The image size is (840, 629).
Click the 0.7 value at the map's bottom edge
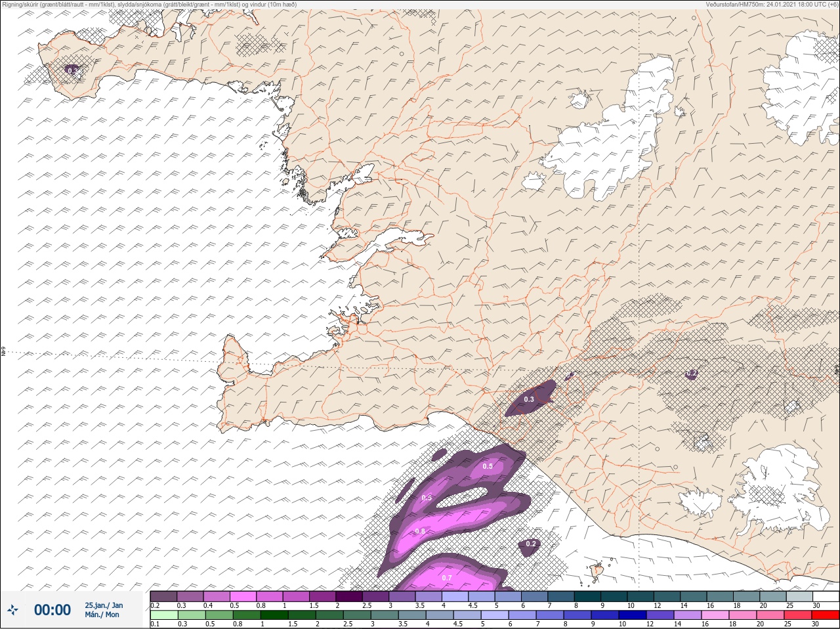447,578
